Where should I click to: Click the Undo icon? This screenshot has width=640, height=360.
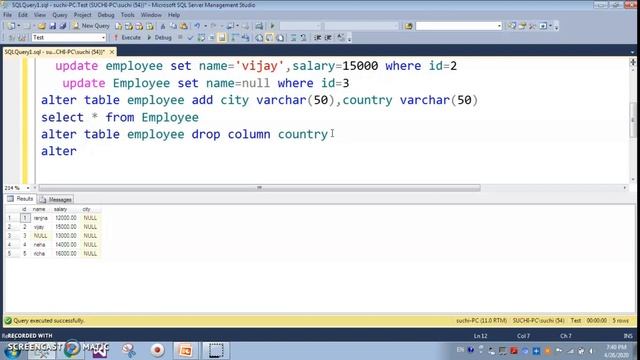pyautogui.click(x=197, y=26)
